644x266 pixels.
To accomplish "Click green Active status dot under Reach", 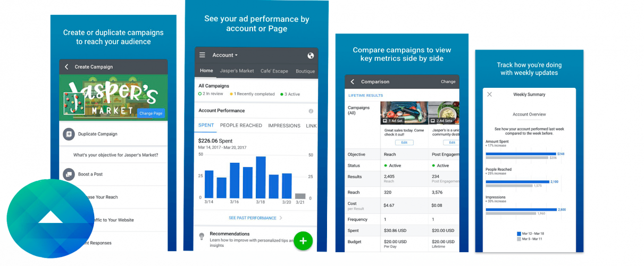I will pos(386,165).
